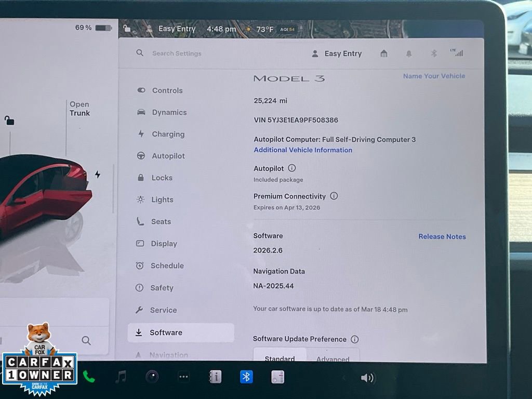Select the Standard update preference
This screenshot has height=399, width=532.
(x=280, y=358)
